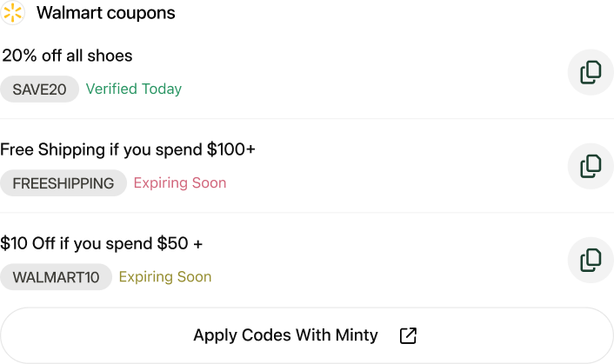
Task: Select the SAVE20 code chip
Action: 39,89
